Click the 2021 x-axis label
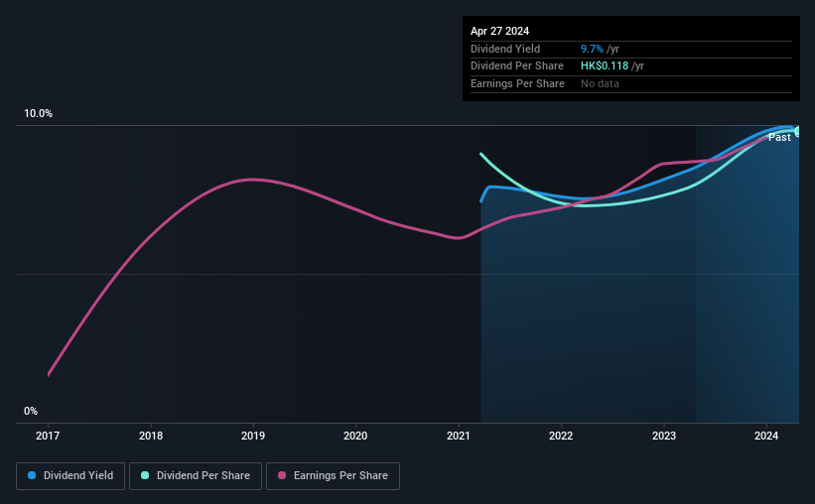This screenshot has width=815, height=504. pos(459,436)
